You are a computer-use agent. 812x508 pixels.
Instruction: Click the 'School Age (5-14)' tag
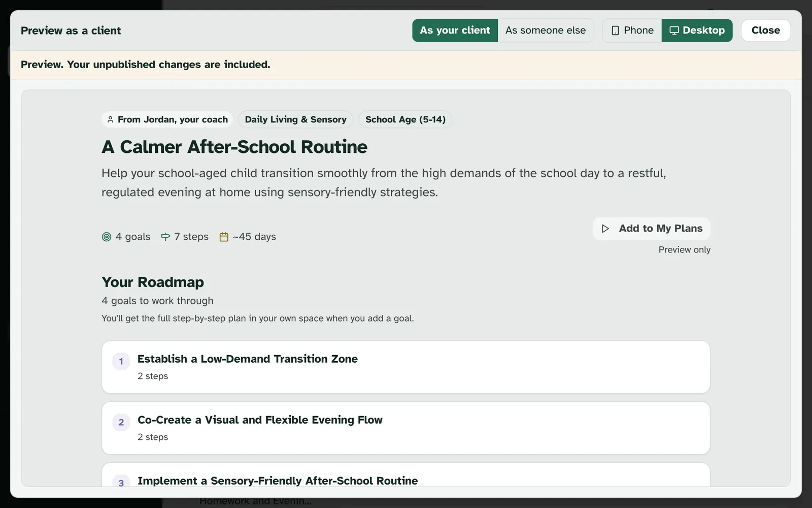pyautogui.click(x=405, y=119)
